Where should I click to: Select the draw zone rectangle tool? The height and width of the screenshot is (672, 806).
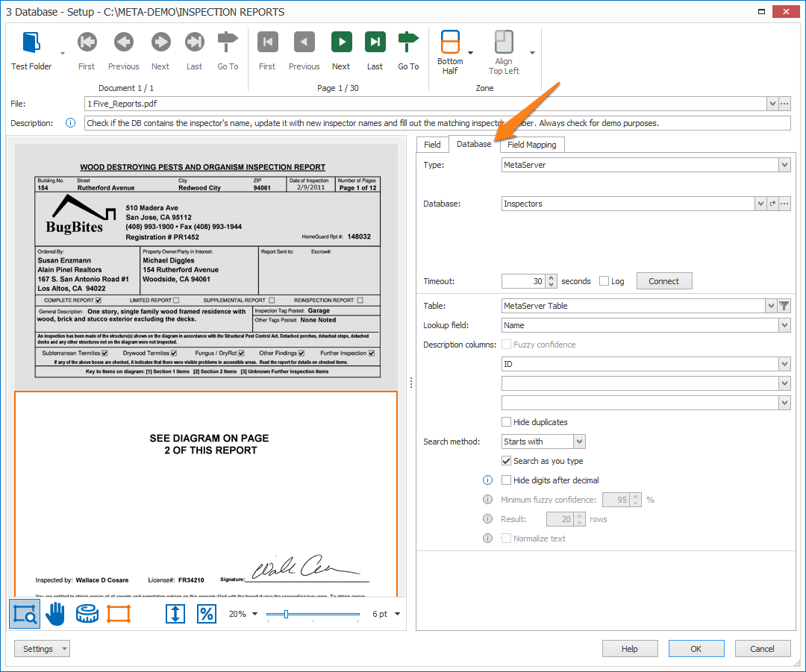pyautogui.click(x=119, y=614)
